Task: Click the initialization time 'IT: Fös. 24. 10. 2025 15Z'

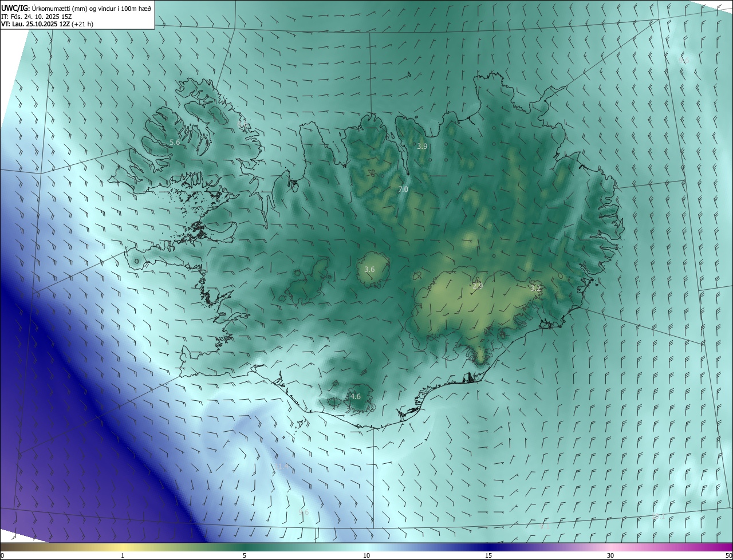Action: point(37,16)
